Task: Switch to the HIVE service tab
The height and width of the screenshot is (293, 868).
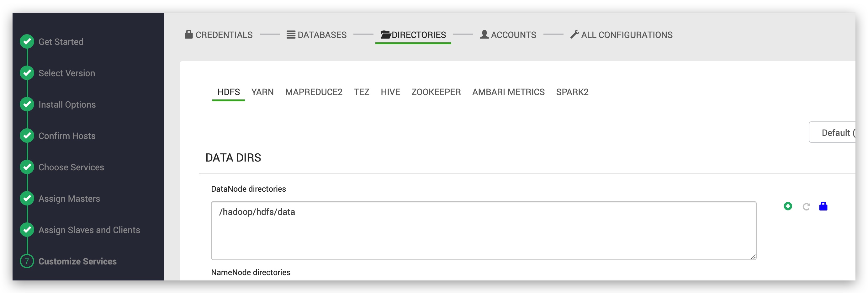Action: [390, 92]
